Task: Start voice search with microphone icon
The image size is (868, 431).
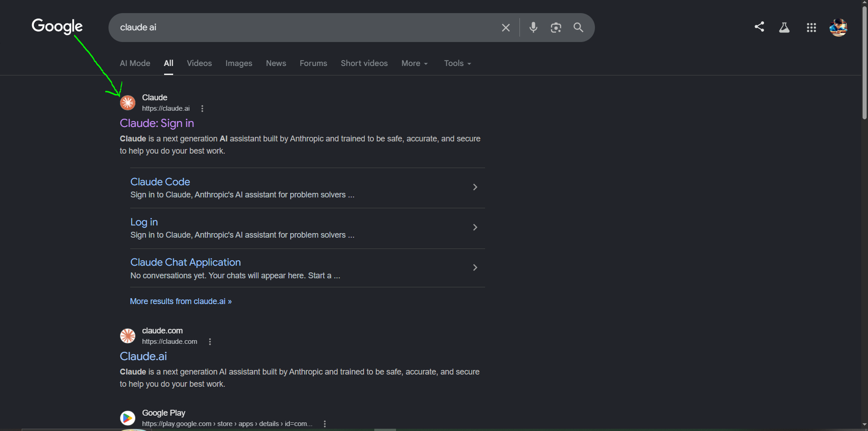Action: tap(533, 28)
